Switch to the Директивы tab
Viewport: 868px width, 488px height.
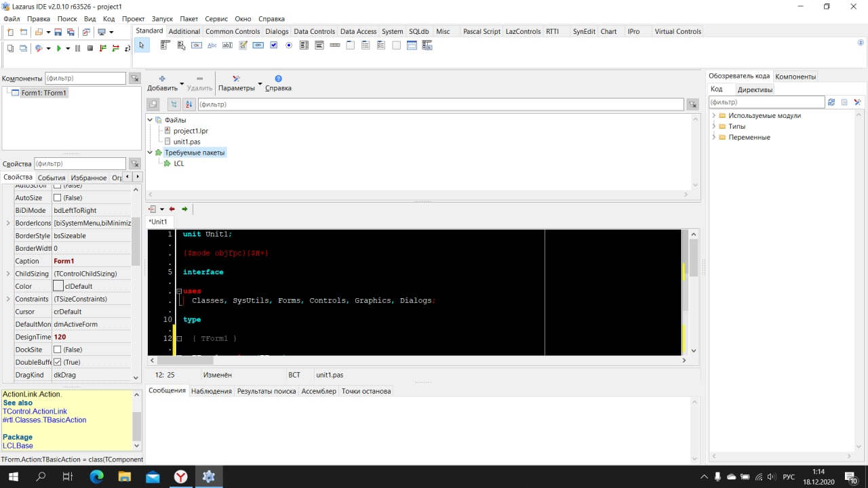[755, 89]
